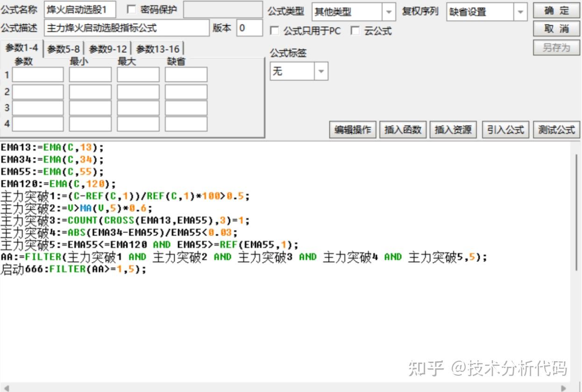
Task: Click row 1 缺省 value field
Action: point(186,75)
